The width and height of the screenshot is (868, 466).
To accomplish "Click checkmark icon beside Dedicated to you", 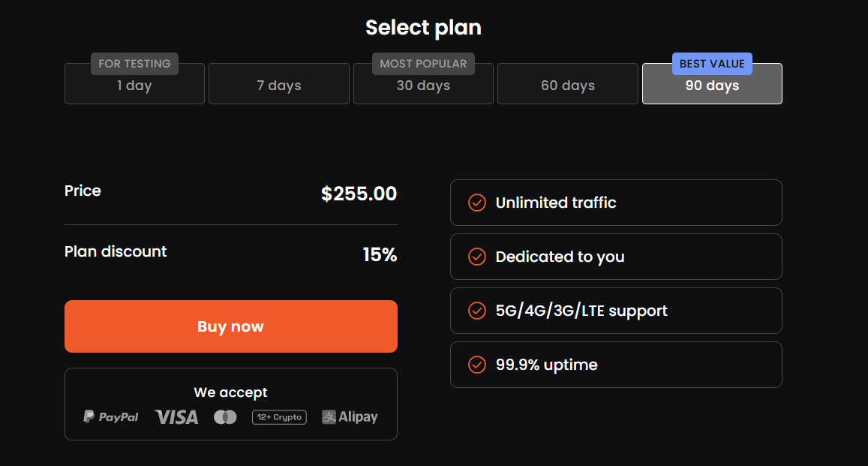I will point(477,257).
